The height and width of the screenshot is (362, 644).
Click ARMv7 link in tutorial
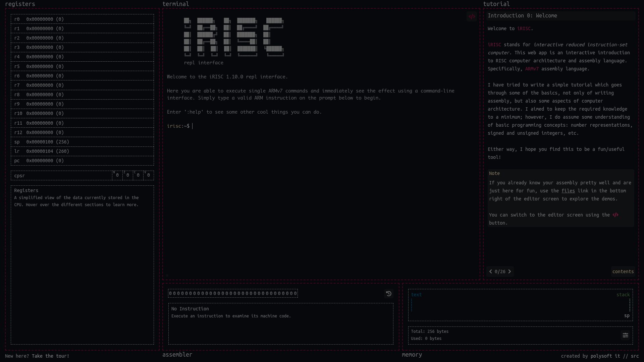(x=532, y=69)
